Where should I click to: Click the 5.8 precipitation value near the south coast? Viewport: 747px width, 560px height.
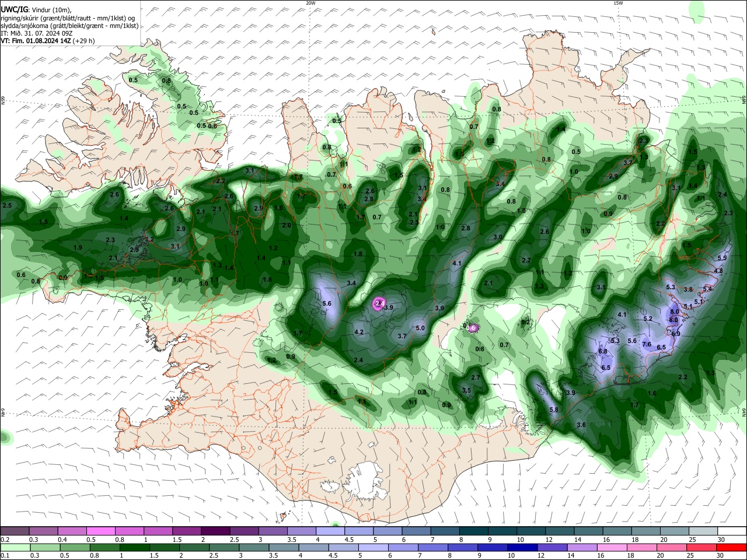point(554,410)
